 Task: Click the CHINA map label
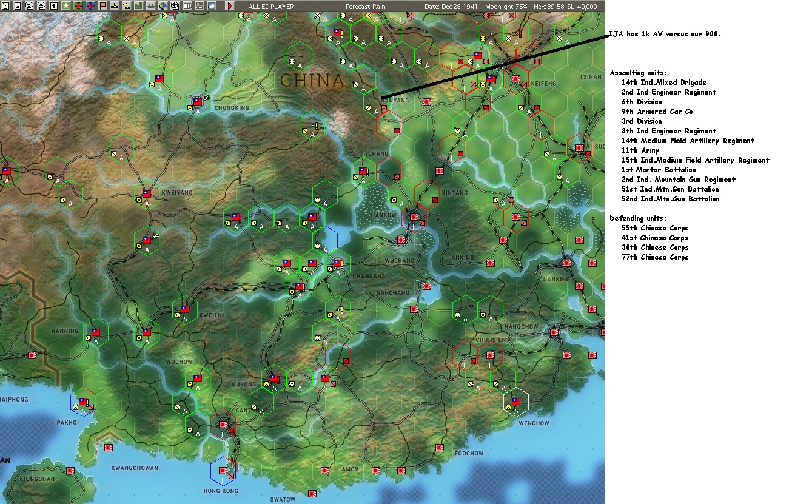312,80
